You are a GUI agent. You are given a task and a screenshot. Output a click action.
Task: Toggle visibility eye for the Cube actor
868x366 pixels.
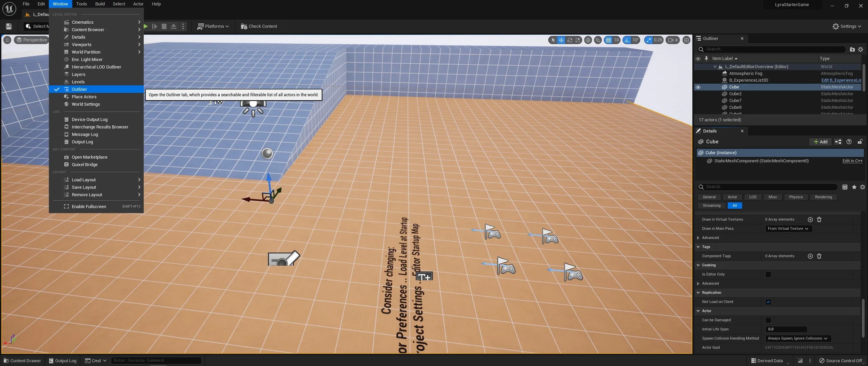click(x=698, y=87)
